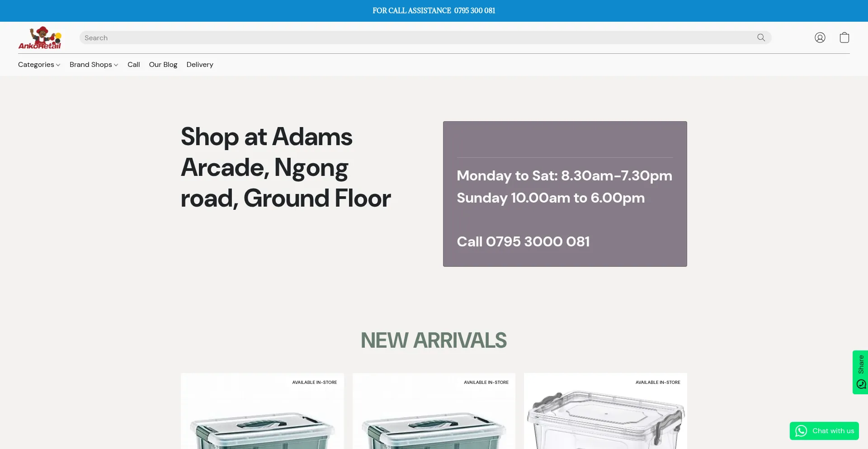Screen dimensions: 868x449
Task: Click the green Share side tab
Action: click(860, 372)
